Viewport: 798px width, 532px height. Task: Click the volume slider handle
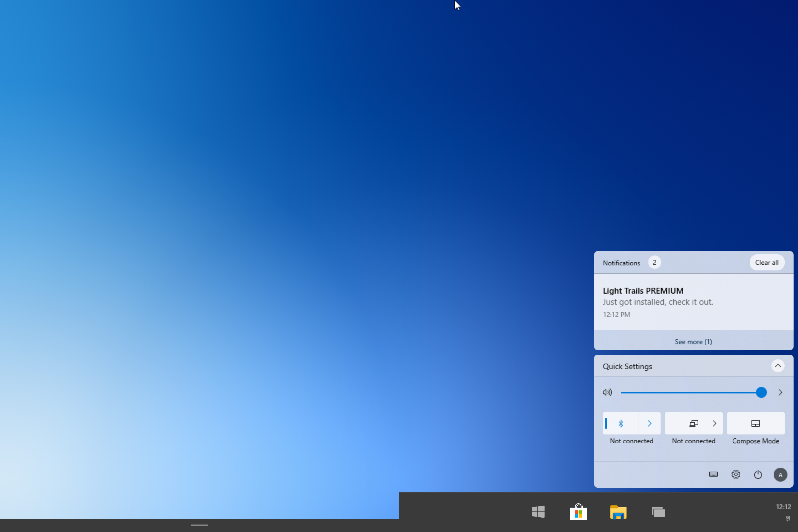(761, 393)
